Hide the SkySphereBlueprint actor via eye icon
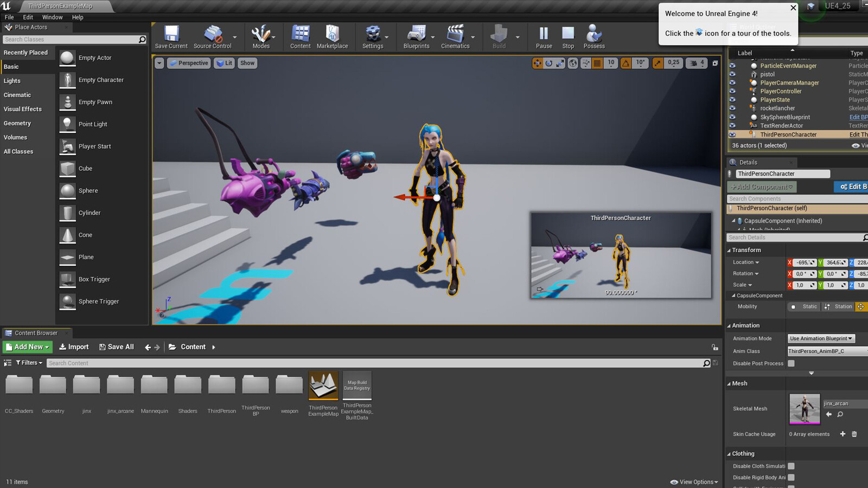Screen dimensions: 868x488 [732, 117]
